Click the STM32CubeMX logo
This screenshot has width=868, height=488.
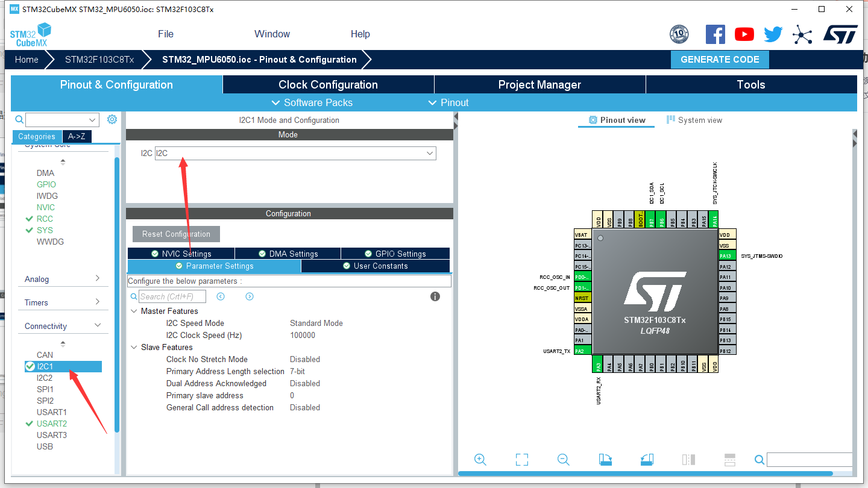pos(30,35)
